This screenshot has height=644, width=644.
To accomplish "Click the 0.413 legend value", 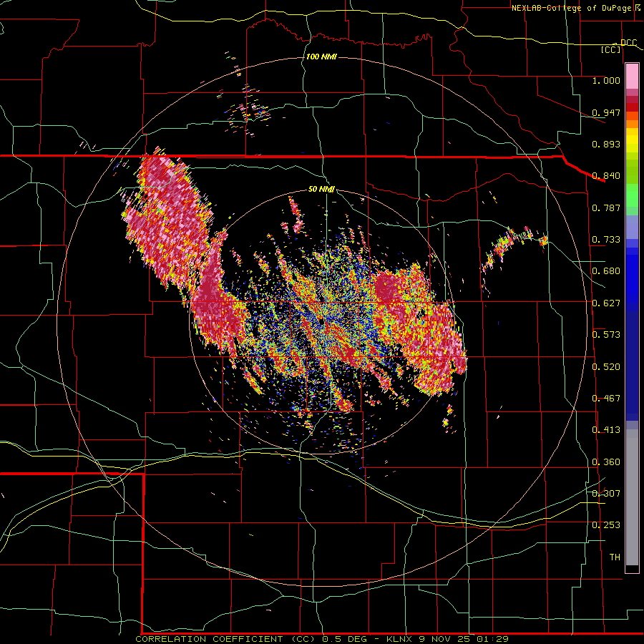I will (606, 430).
